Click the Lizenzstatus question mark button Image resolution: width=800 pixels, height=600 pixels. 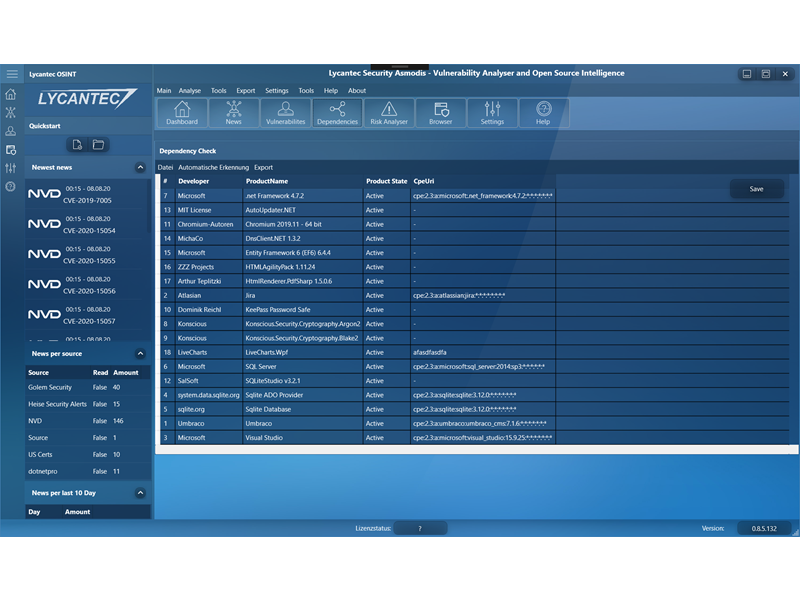[420, 529]
